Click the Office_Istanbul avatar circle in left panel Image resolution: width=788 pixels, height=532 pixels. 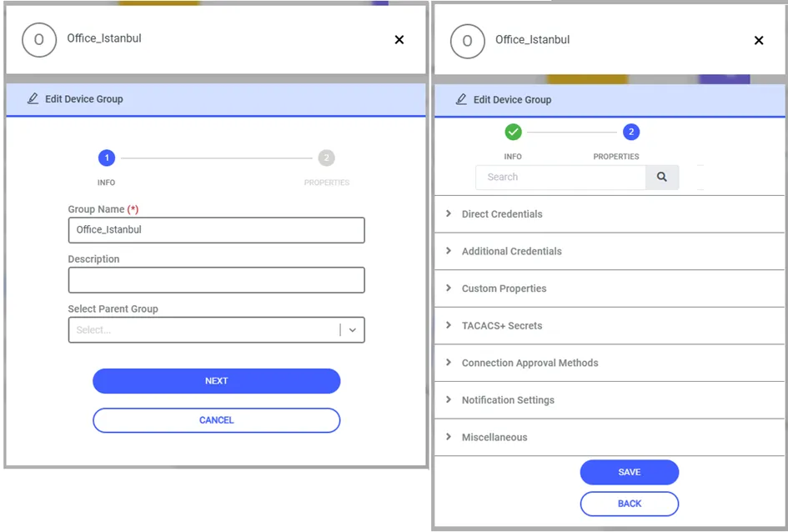(39, 40)
